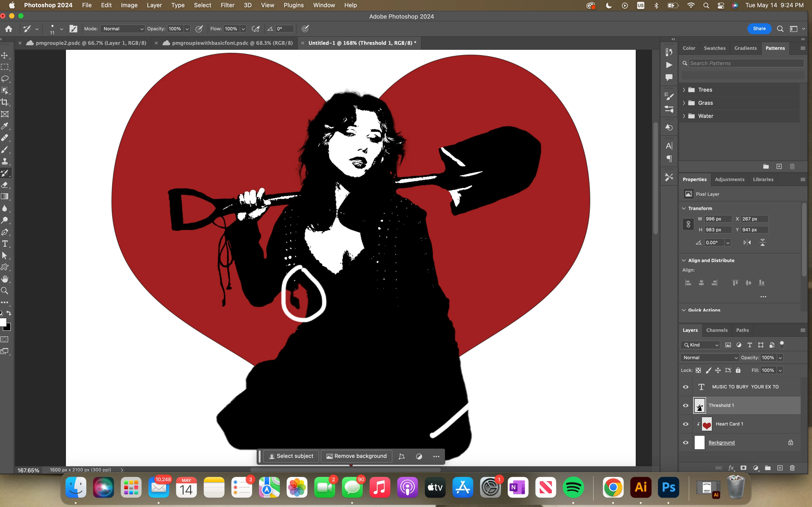Select the Lasso tool
The image size is (812, 507).
coord(5,79)
